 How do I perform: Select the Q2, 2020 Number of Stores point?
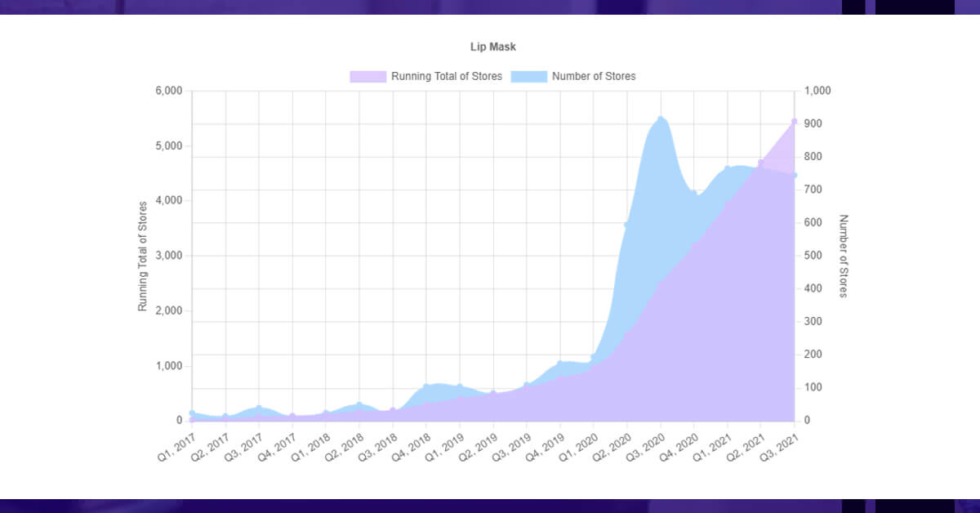click(x=627, y=225)
